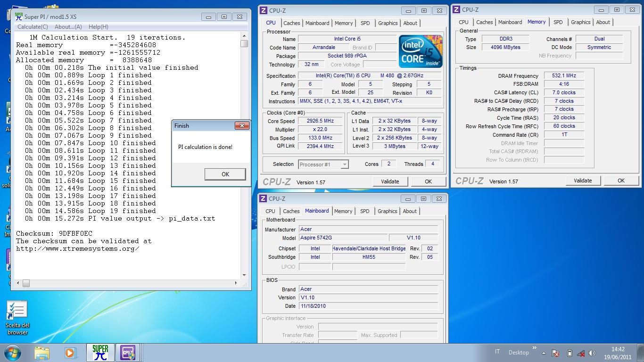
Task: Open the CPU tab in the bottom CPU-Z Mainboard window
Action: coord(270,211)
